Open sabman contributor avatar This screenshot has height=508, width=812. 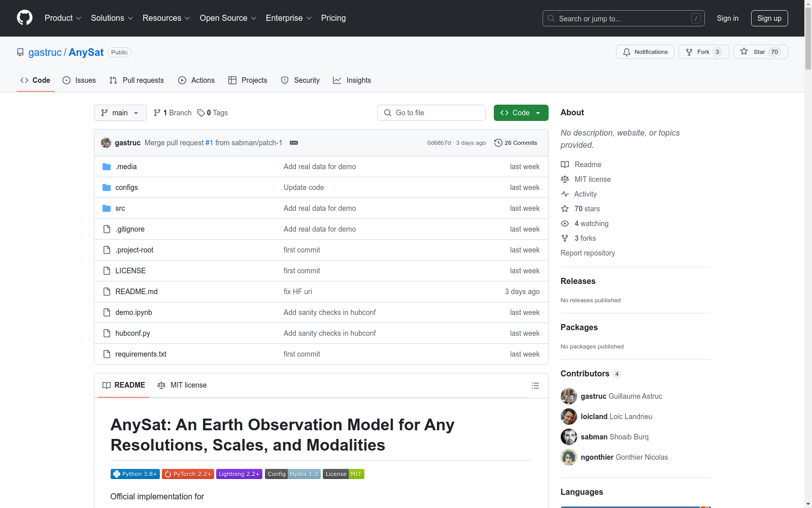click(569, 437)
